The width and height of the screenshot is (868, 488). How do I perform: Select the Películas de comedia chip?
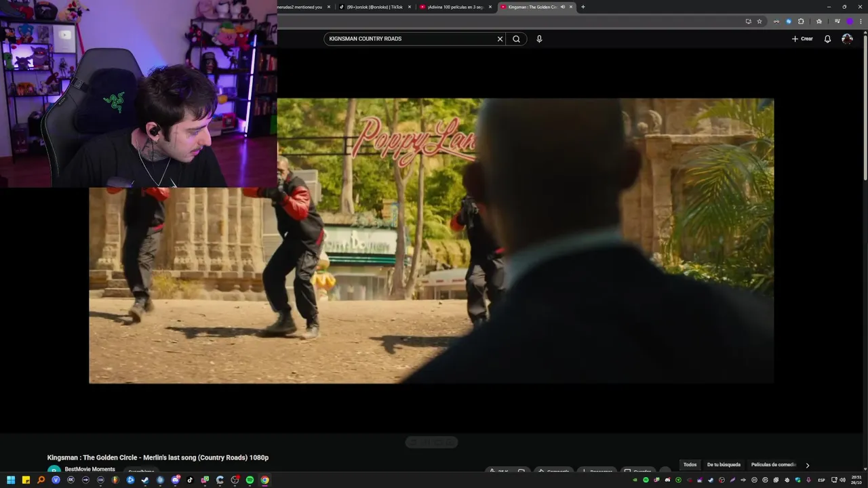pyautogui.click(x=774, y=465)
